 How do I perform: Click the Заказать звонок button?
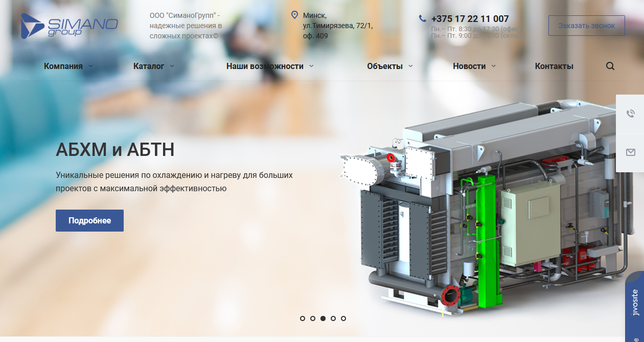click(x=586, y=26)
